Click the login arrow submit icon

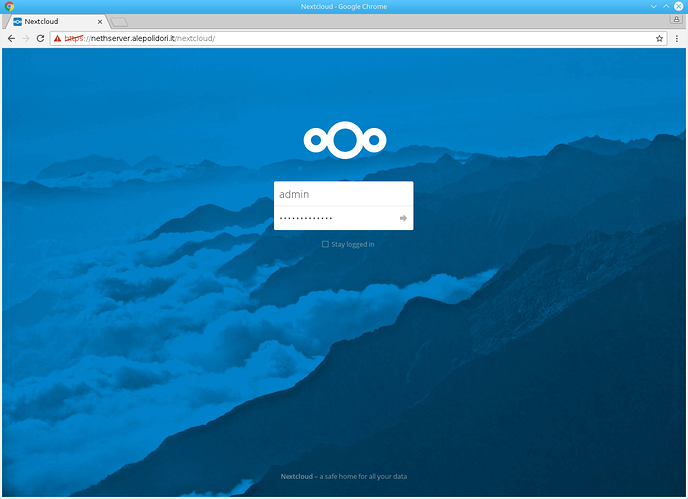pyautogui.click(x=403, y=218)
